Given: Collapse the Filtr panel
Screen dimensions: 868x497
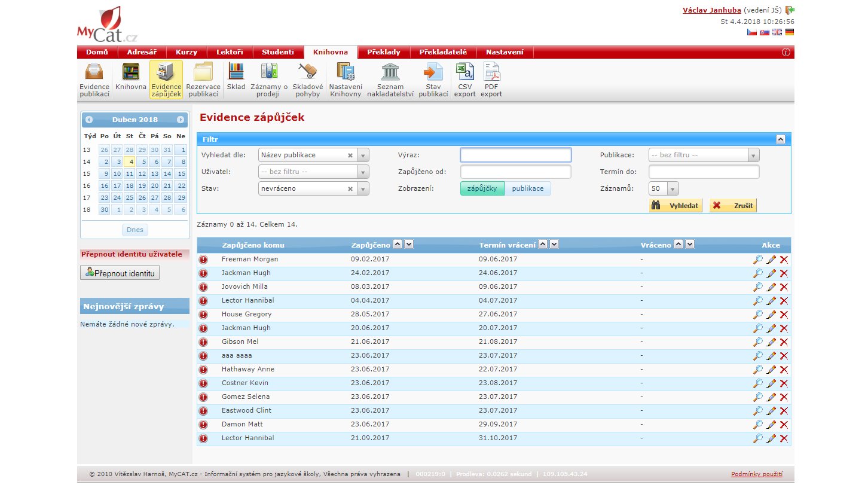Looking at the screenshot, I should click(780, 139).
